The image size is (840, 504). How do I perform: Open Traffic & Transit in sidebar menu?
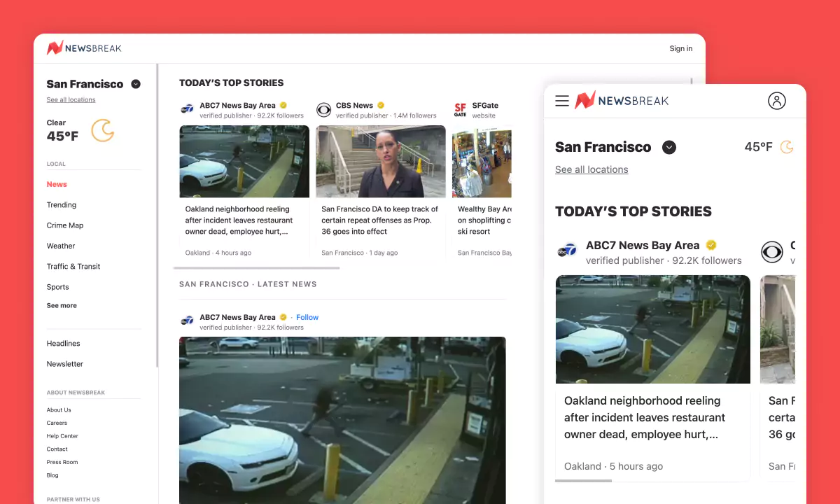(73, 267)
